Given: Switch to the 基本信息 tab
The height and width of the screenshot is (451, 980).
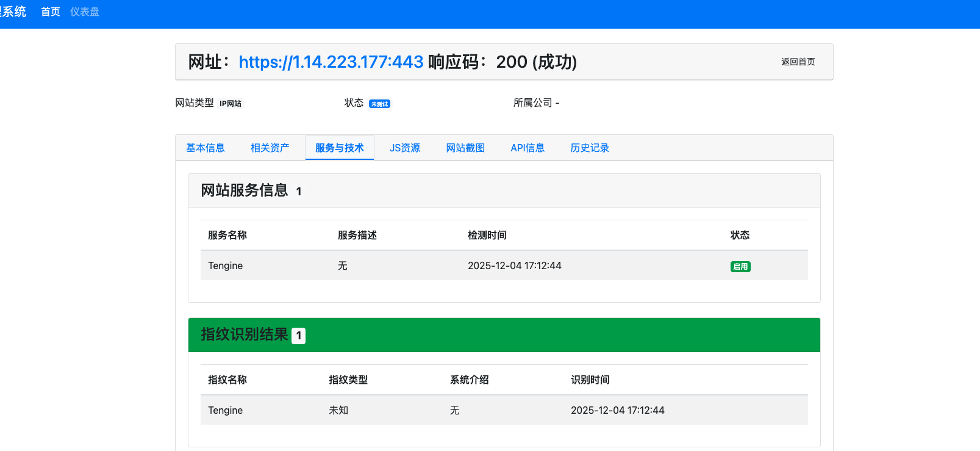Looking at the screenshot, I should pos(205,148).
